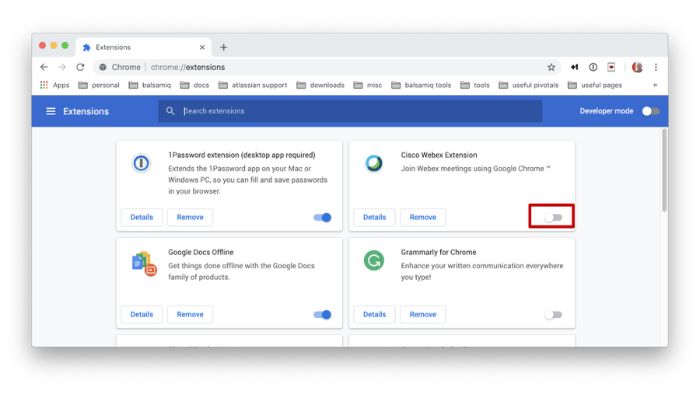
Task: Remove the Cisco Webex Extension
Action: (x=423, y=217)
